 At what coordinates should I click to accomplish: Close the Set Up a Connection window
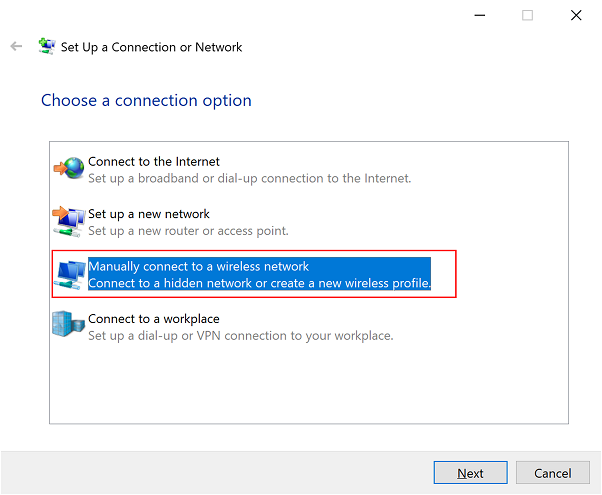pyautogui.click(x=576, y=15)
